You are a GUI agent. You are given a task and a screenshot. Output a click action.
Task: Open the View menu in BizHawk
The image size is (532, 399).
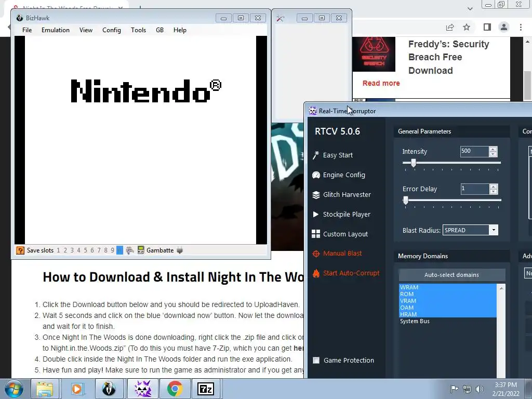(86, 30)
